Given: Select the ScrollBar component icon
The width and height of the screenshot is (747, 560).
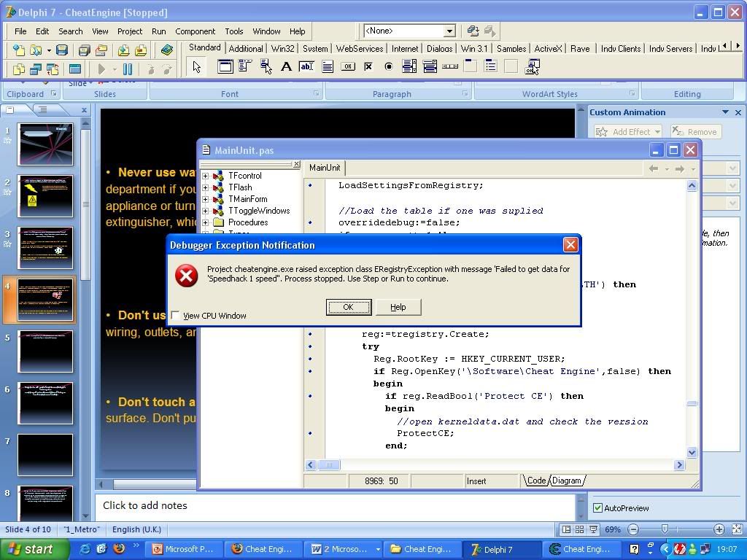Looking at the screenshot, I should [x=450, y=66].
